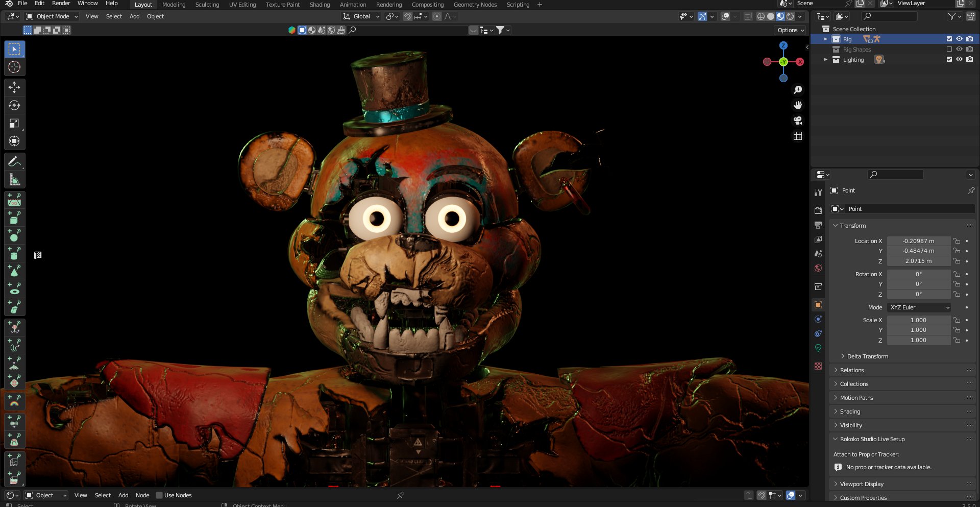The height and width of the screenshot is (507, 980).
Task: Expand the Rig collection tree
Action: pyautogui.click(x=825, y=39)
